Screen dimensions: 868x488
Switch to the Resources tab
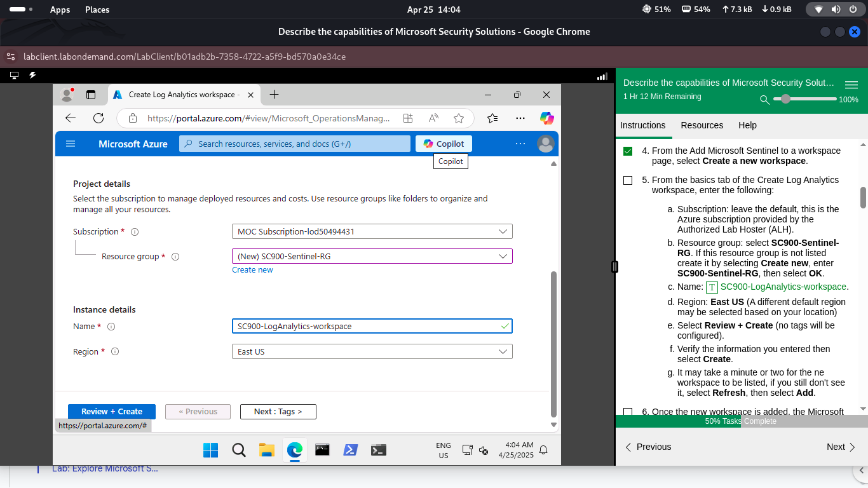pos(702,125)
